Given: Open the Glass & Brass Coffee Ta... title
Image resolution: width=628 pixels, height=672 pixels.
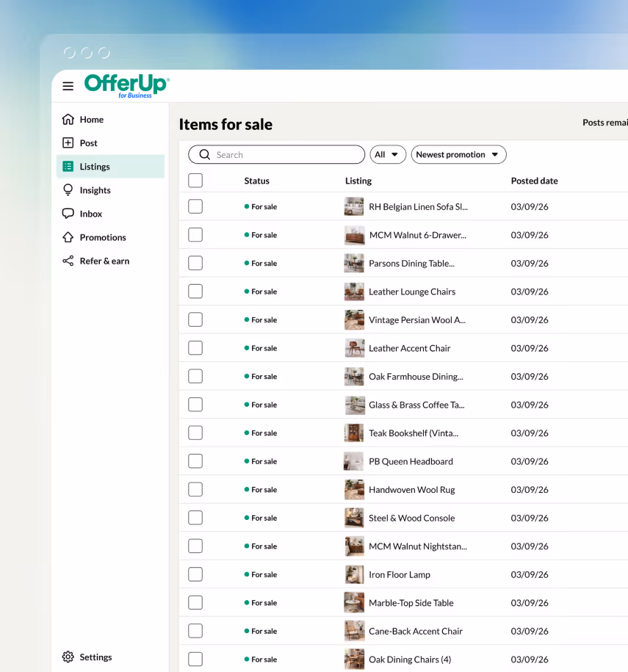Looking at the screenshot, I should pyautogui.click(x=416, y=405).
